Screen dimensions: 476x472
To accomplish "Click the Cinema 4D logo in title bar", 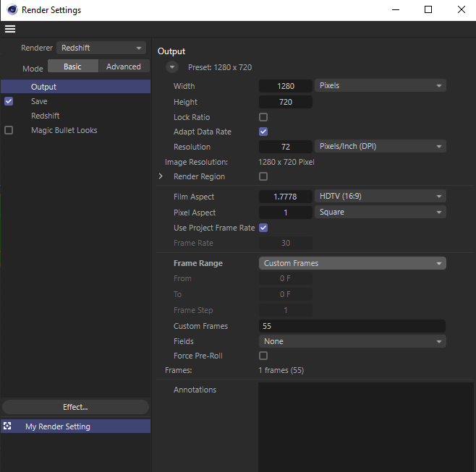I will (12, 10).
